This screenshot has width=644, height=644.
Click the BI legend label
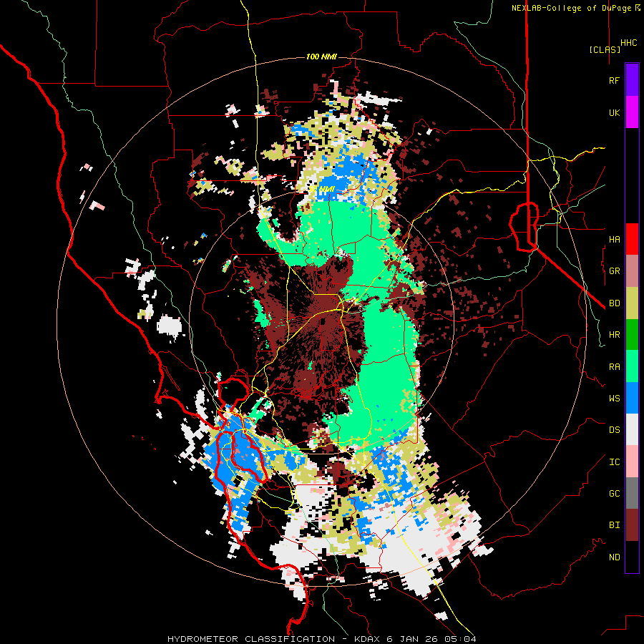[614, 525]
